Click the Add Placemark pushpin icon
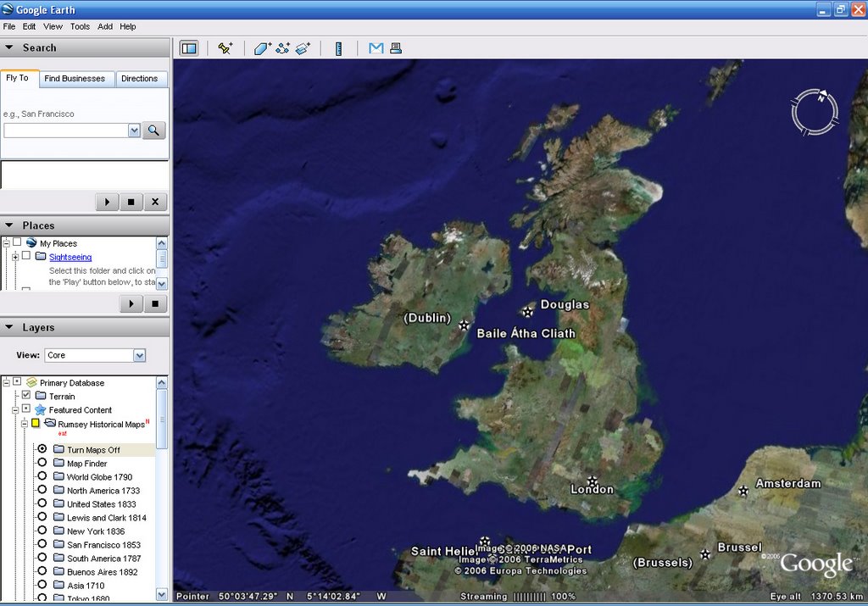Viewport: 868px width, 606px height. pyautogui.click(x=225, y=48)
